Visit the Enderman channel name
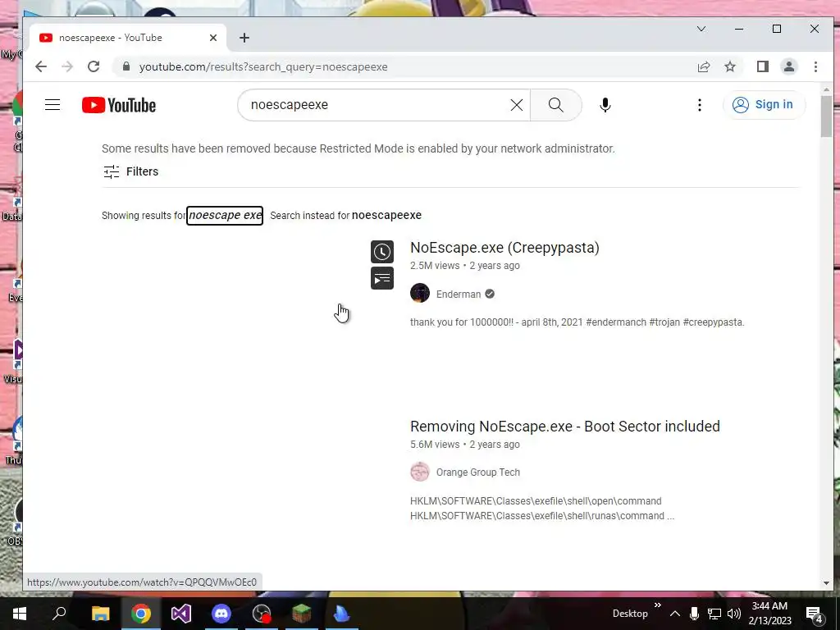The height and width of the screenshot is (630, 840). (458, 294)
